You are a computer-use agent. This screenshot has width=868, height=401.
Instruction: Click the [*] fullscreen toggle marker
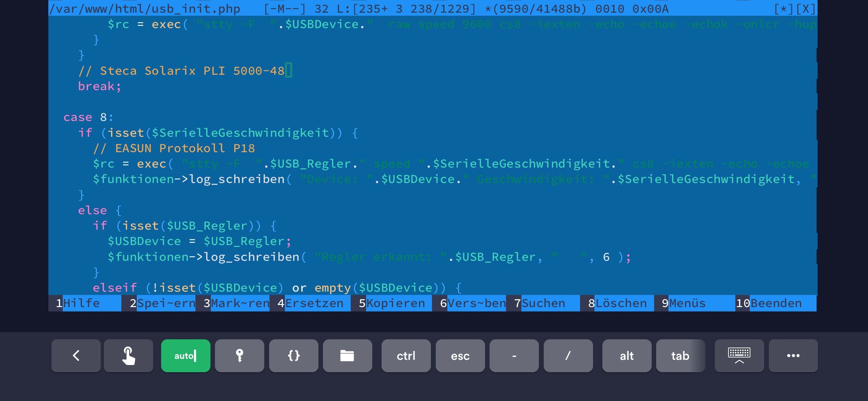(x=784, y=9)
